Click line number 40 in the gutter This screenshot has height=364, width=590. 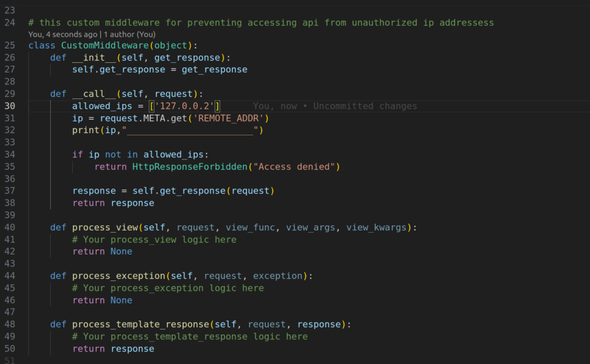[x=10, y=227]
